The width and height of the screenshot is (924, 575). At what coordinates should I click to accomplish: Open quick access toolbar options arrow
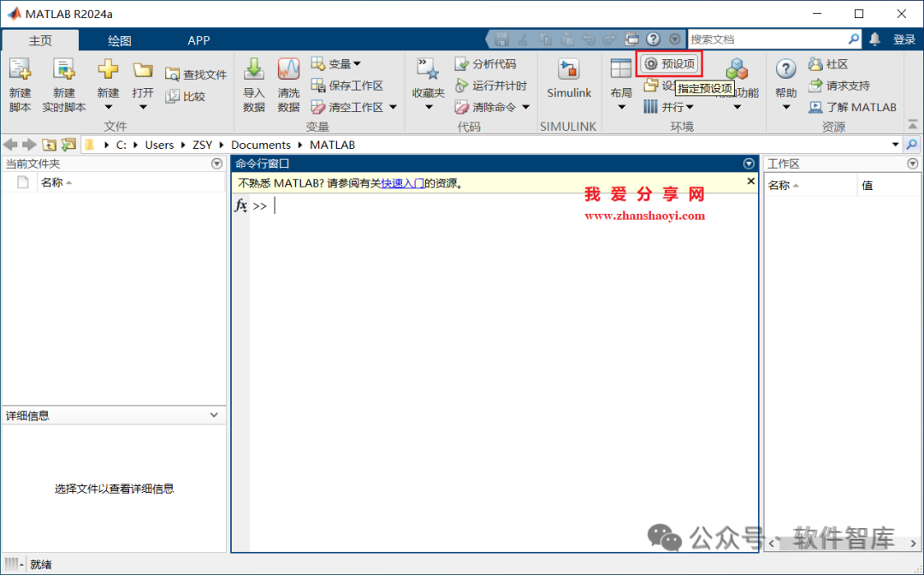point(675,39)
